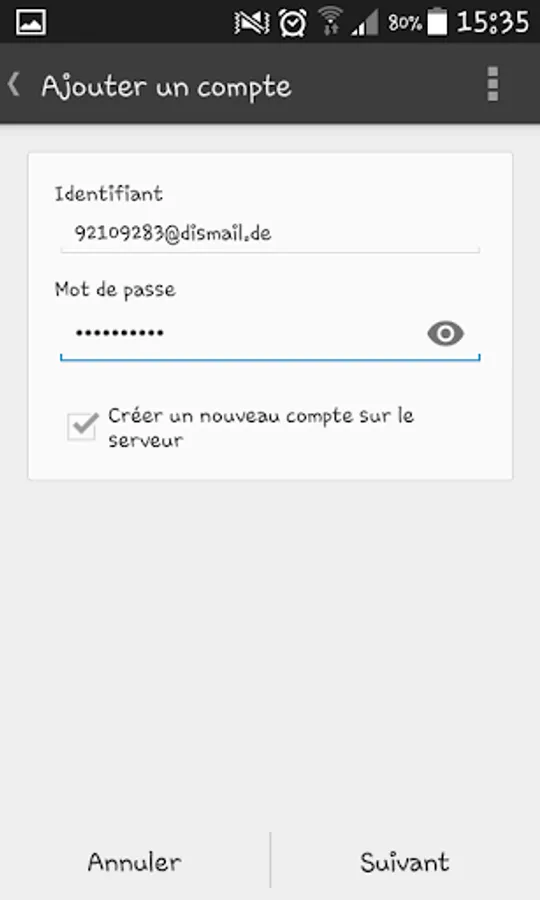
Task: Tap the Mot de passe label
Action: pyautogui.click(x=115, y=290)
